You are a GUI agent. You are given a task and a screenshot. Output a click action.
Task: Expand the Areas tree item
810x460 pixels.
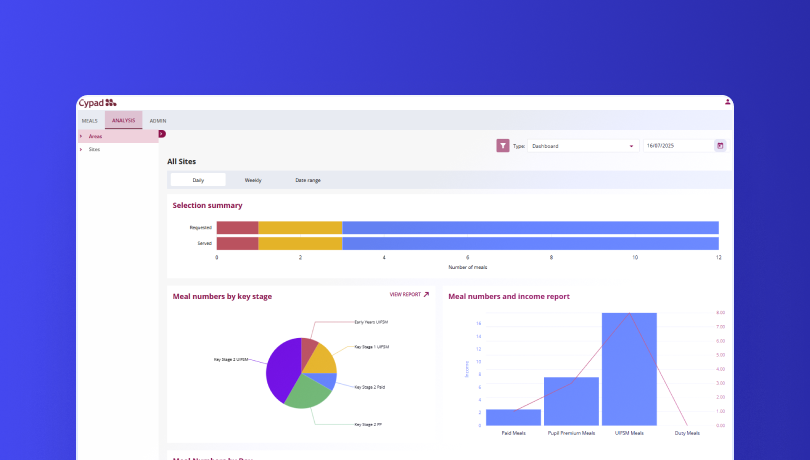pos(81,136)
